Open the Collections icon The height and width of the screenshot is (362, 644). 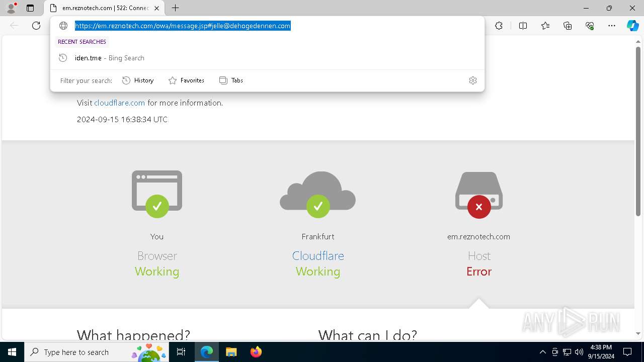568,26
